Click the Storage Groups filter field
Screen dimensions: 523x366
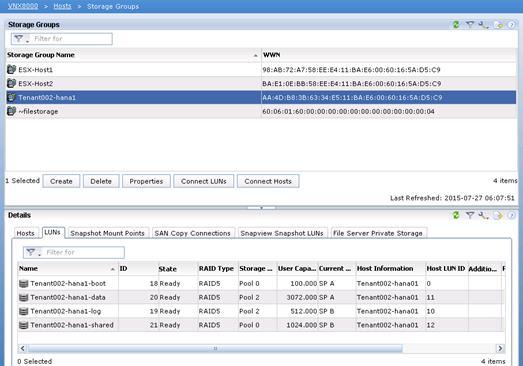point(62,39)
